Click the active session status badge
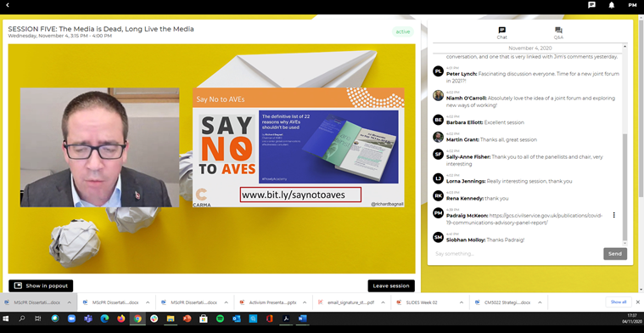The height and width of the screenshot is (333, 644). click(x=402, y=31)
